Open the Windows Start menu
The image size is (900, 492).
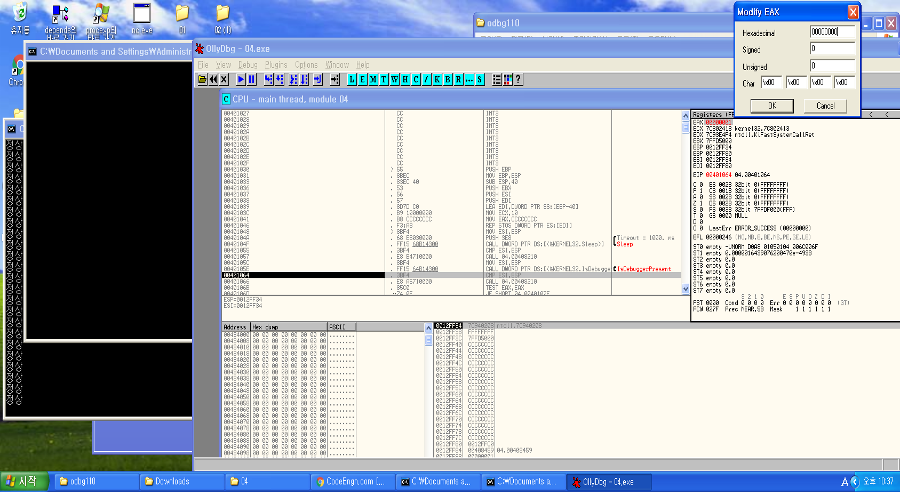click(x=25, y=481)
